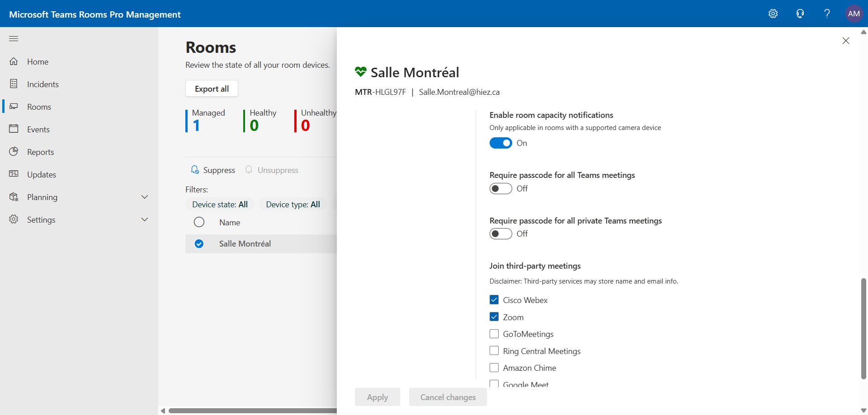Click the AM account avatar
The image size is (868, 415).
(x=854, y=14)
